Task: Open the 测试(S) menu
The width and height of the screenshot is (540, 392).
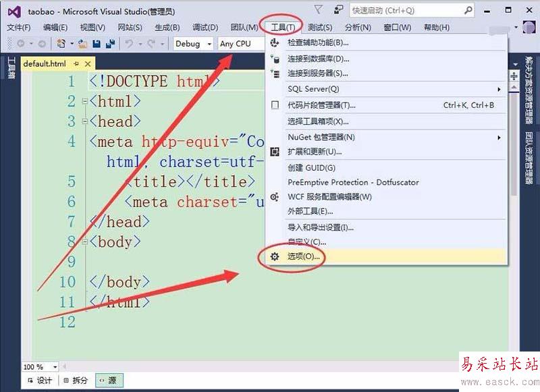Action: (320, 27)
